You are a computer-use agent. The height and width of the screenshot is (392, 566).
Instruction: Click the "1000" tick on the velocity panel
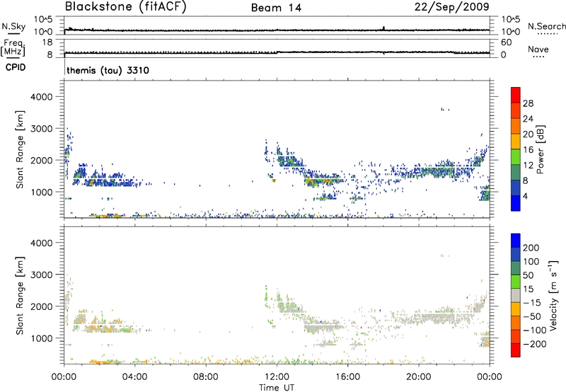tap(42, 338)
